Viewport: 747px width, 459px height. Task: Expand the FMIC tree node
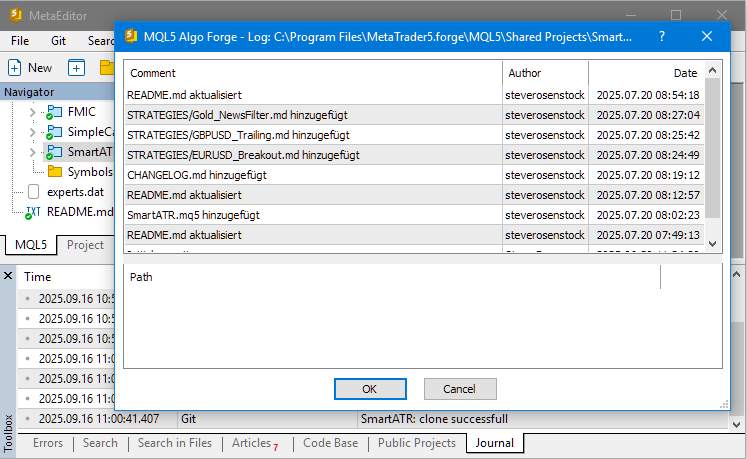(x=32, y=112)
